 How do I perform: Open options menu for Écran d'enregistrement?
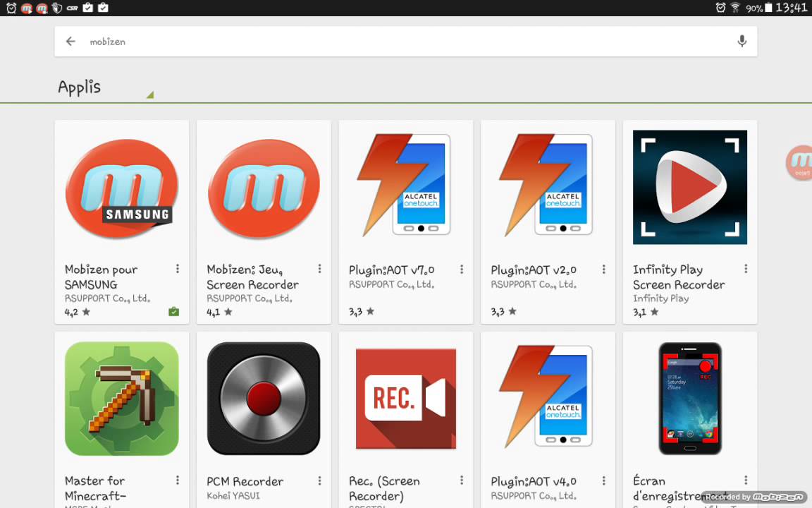pyautogui.click(x=746, y=480)
